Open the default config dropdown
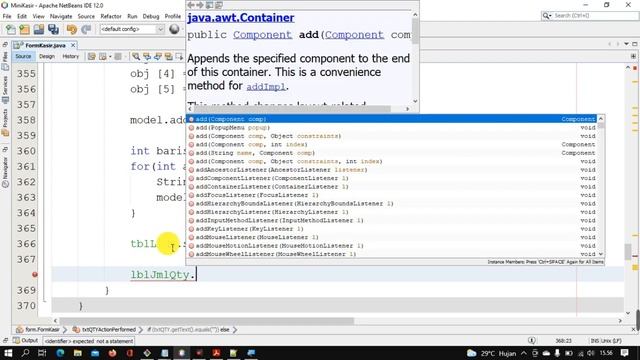This screenshot has height=360, width=640. tap(132, 29)
